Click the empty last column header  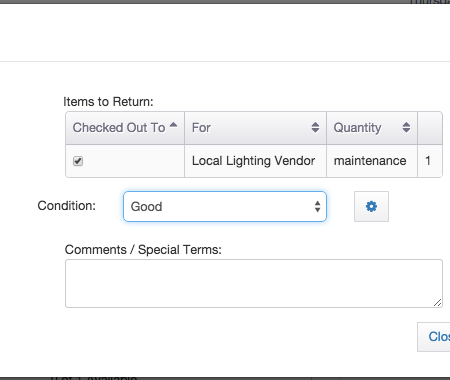coord(430,128)
